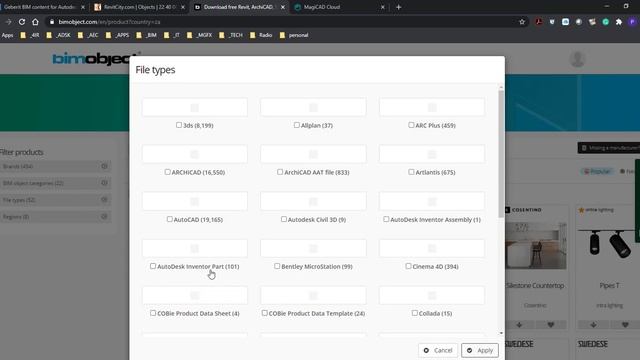640x360 pixels.
Task: Expand the Brands filter
Action: click(55, 166)
